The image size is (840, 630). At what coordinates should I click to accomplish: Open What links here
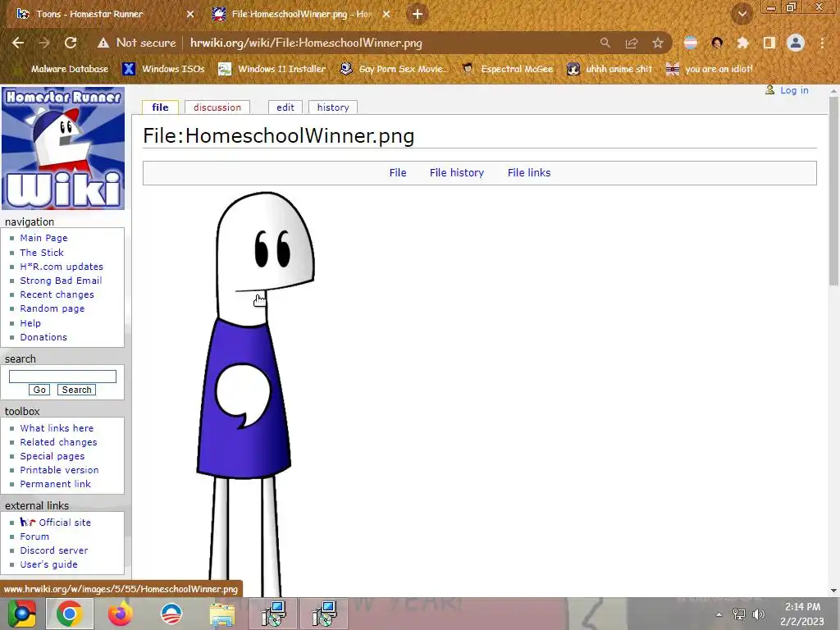click(x=57, y=428)
